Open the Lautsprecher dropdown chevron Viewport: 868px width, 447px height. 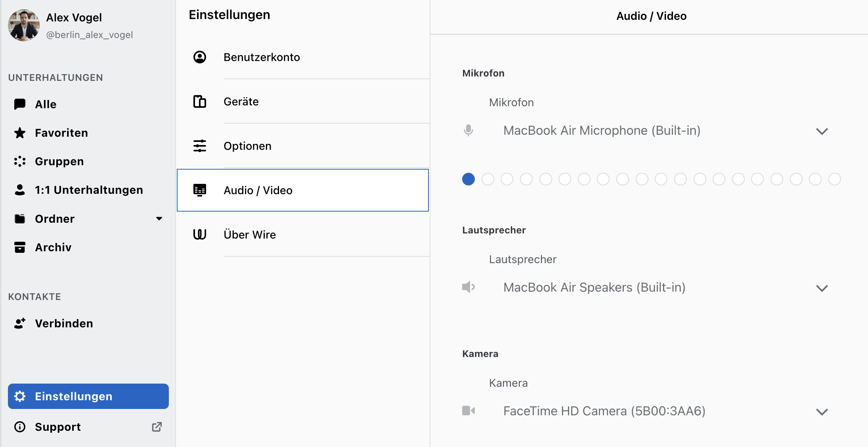(822, 288)
